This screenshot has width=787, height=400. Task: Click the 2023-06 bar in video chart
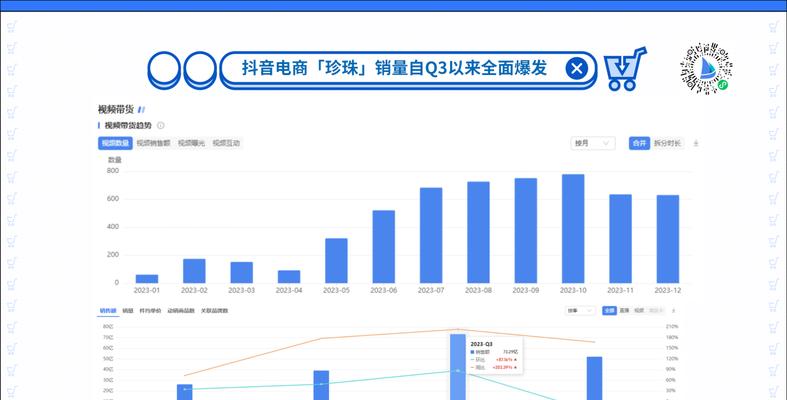coord(383,246)
